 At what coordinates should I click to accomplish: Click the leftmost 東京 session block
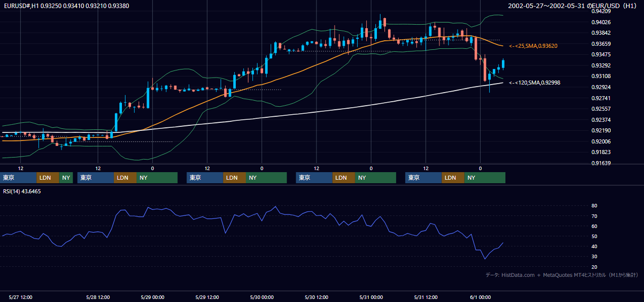18,178
